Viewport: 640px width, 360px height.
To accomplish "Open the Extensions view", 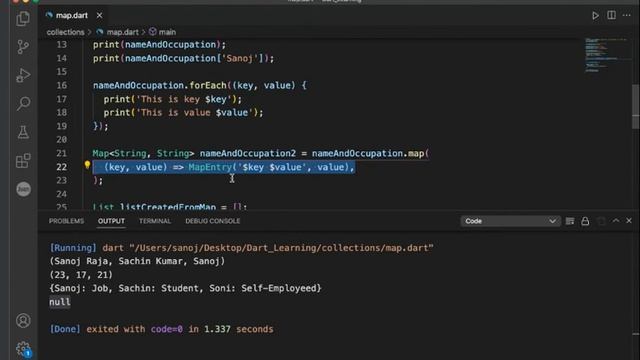I will [23, 161].
